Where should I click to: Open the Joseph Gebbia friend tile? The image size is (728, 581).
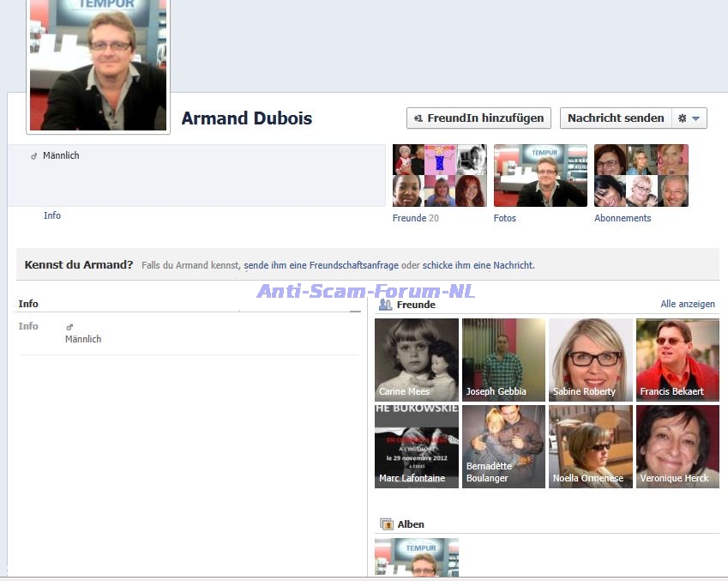[503, 360]
